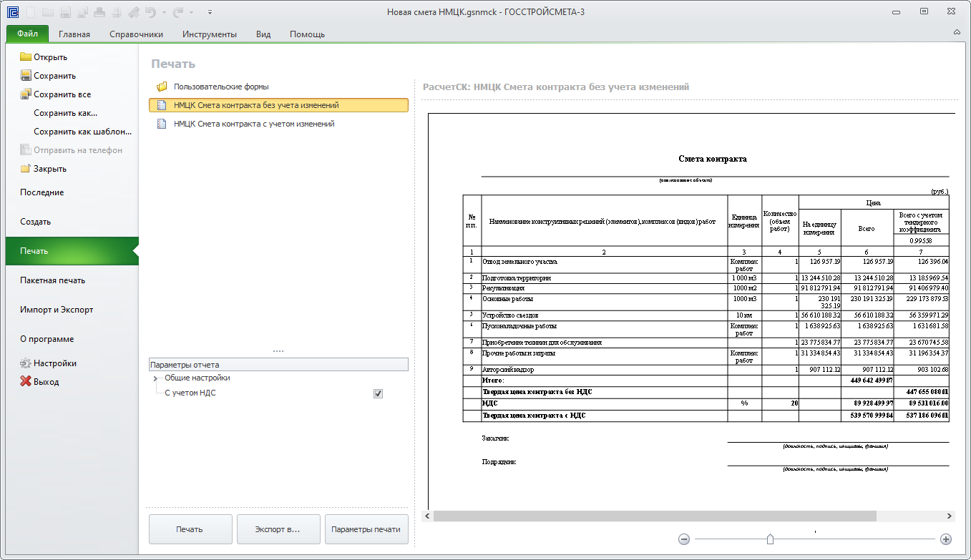Click the Пусконаладочные работы row text
The image size is (971, 560).
[x=518, y=325]
